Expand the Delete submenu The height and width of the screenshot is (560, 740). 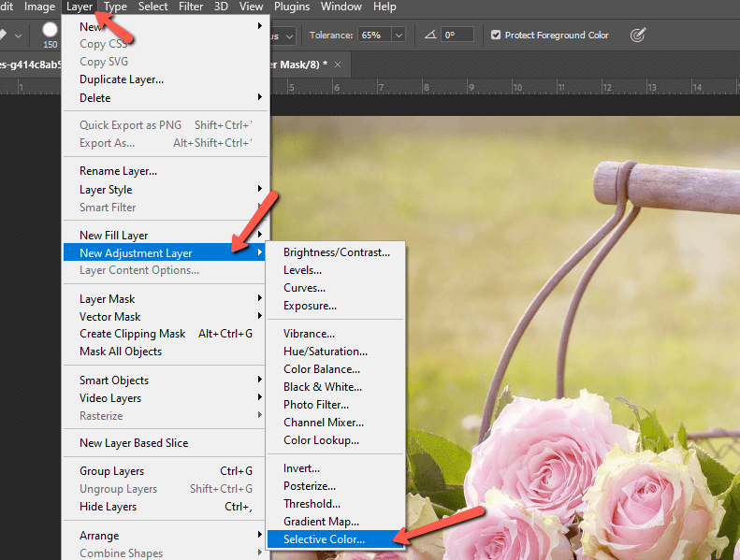(166, 97)
